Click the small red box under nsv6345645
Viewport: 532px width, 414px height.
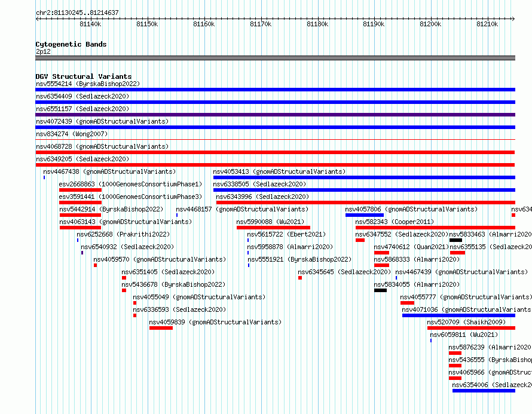300,278
